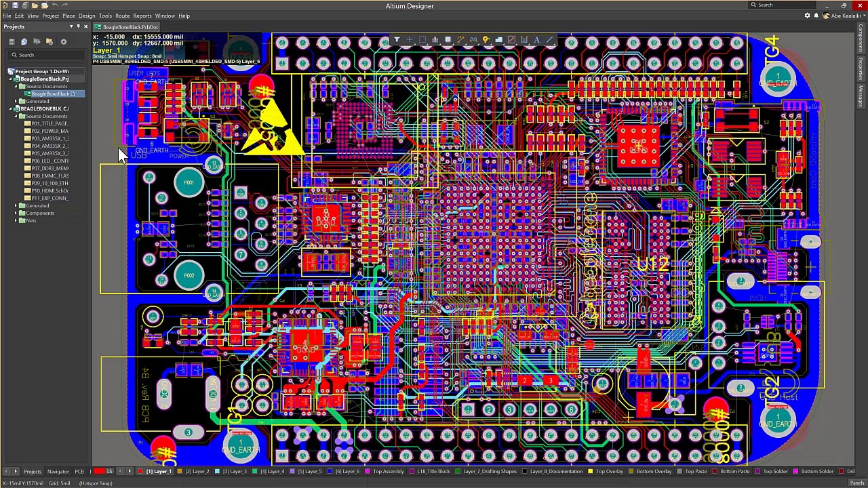Switch to BeagleBoneBlack.PcbDoc document tab
This screenshot has width=868, height=488.
coord(127,27)
